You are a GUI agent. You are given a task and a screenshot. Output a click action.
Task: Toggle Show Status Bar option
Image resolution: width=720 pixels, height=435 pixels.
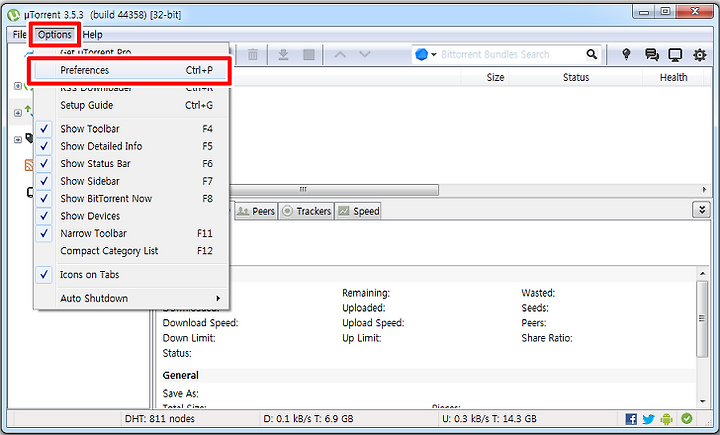coord(132,164)
